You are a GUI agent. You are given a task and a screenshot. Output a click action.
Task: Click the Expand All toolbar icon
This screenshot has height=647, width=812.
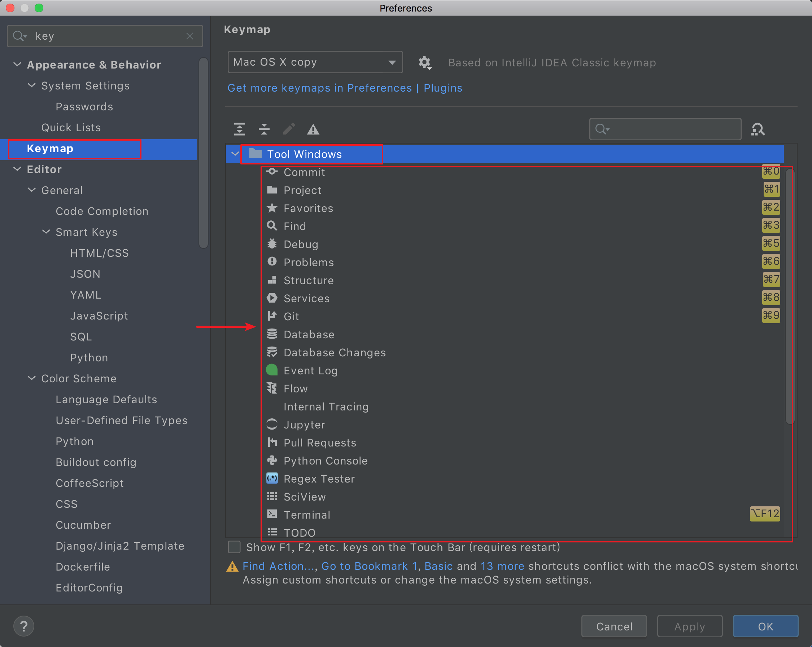click(x=240, y=129)
